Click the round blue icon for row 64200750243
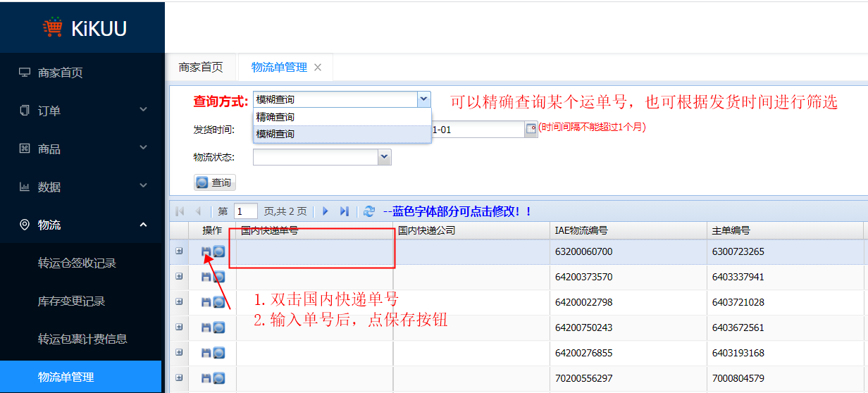The width and height of the screenshot is (868, 393). coord(219,327)
